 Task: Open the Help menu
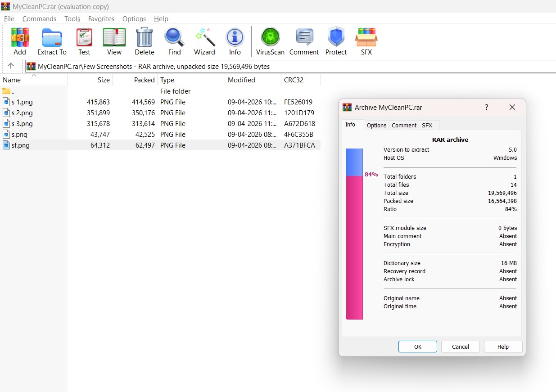pos(161,19)
